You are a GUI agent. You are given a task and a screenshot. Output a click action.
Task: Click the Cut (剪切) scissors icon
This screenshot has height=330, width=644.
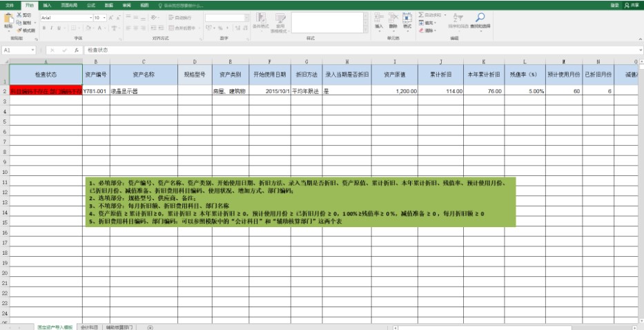pyautogui.click(x=19, y=14)
